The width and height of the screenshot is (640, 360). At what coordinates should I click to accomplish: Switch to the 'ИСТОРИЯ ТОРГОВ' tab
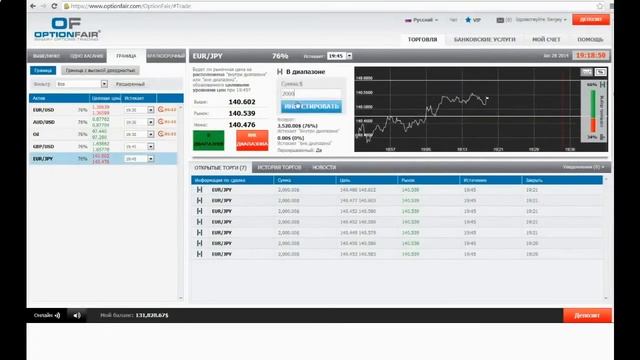280,167
